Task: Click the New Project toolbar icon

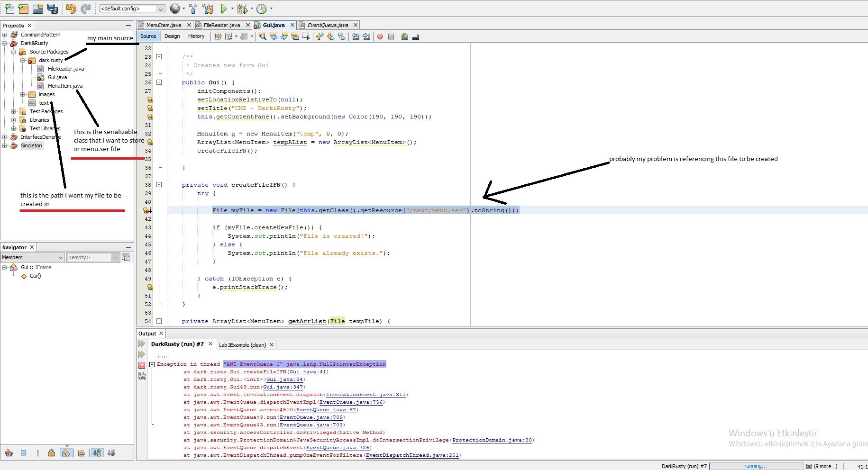Action: pyautogui.click(x=23, y=9)
